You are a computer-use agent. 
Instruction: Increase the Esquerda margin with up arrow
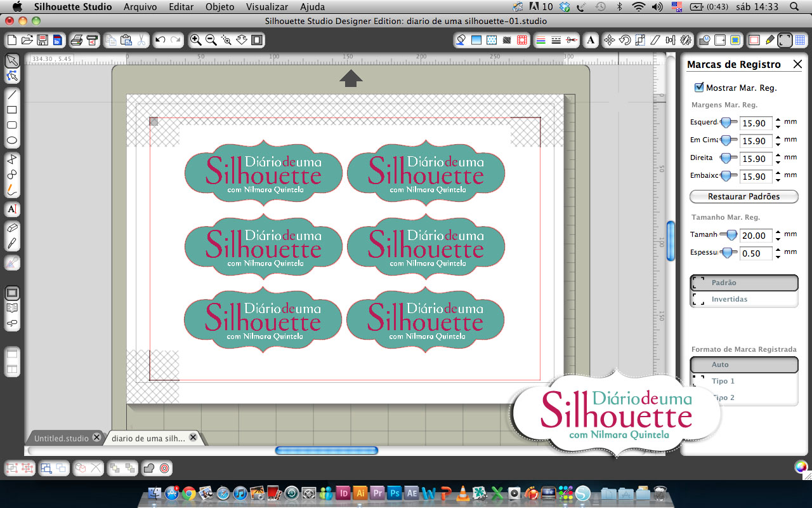coord(778,119)
